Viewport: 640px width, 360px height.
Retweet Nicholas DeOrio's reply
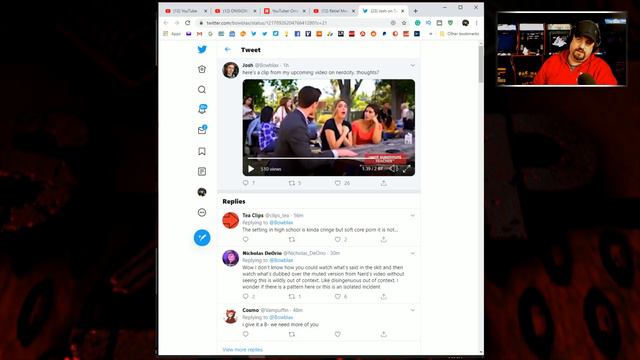coord(291,296)
